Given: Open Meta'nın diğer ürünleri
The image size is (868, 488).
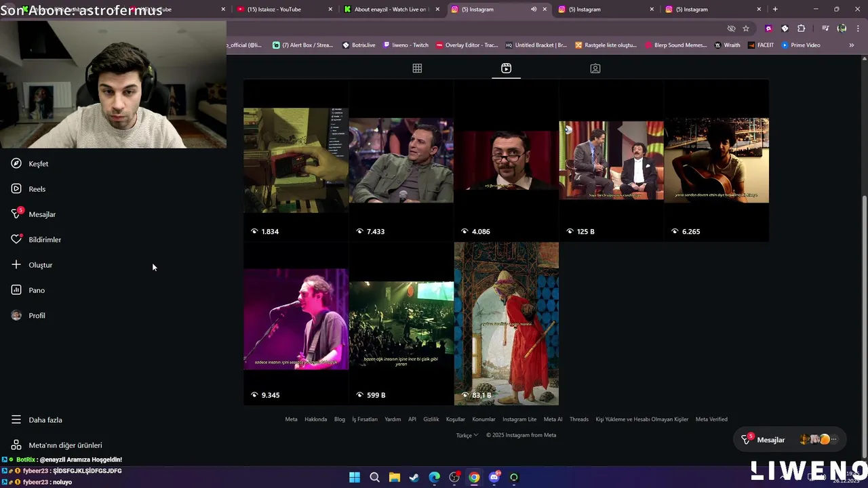Looking at the screenshot, I should [x=56, y=445].
